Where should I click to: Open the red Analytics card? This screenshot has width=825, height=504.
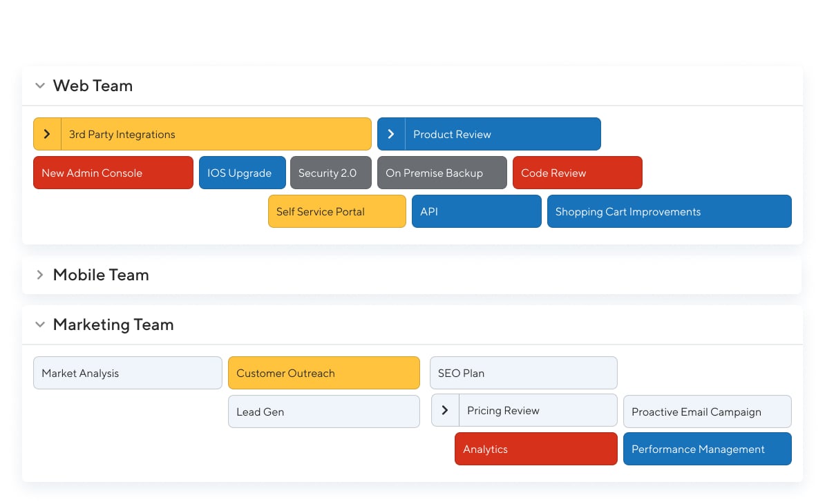coord(535,449)
